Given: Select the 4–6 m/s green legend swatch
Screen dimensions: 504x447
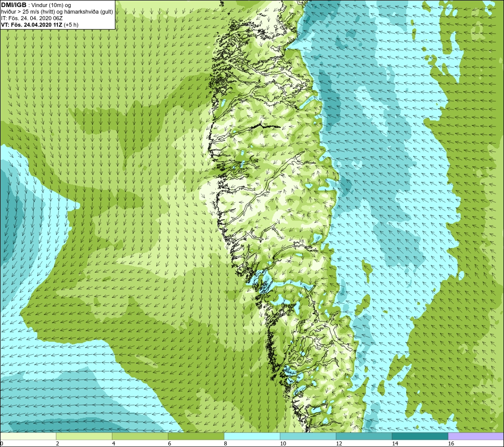Looking at the screenshot, I should point(140,436).
